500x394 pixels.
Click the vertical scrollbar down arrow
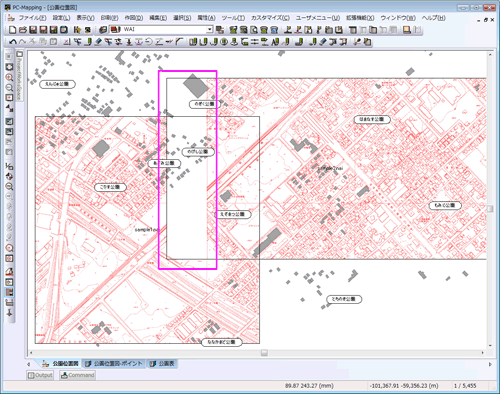pyautogui.click(x=490, y=346)
